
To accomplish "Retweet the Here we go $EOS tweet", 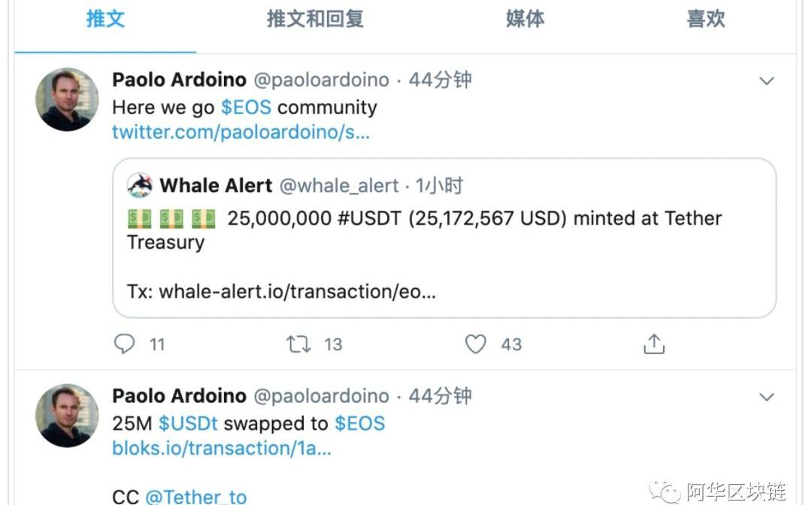I will coord(298,344).
